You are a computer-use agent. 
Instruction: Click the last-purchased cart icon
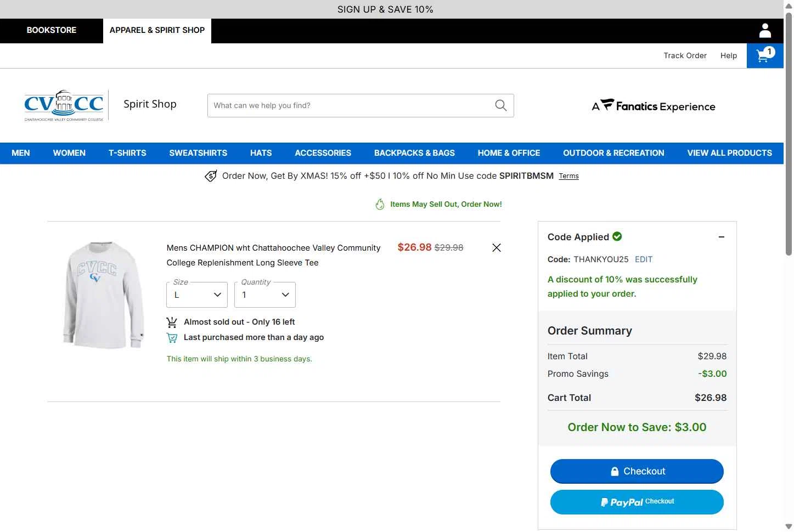172,338
